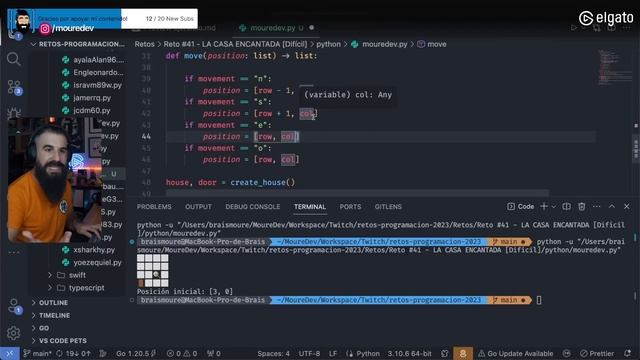Click Go 1.20.5 version in status bar
The image size is (640, 360).
(x=136, y=353)
